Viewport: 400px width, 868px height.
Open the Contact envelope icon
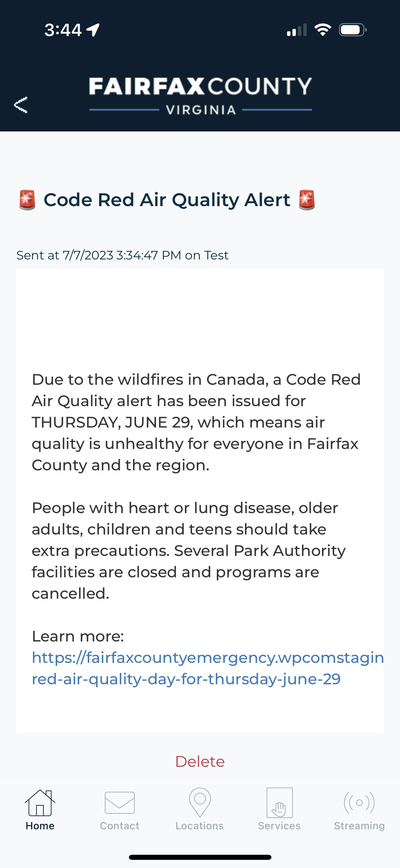point(120,802)
